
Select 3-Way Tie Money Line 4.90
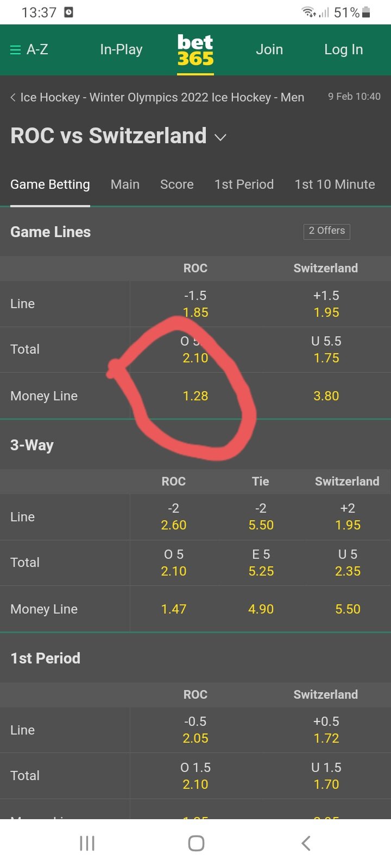261,609
